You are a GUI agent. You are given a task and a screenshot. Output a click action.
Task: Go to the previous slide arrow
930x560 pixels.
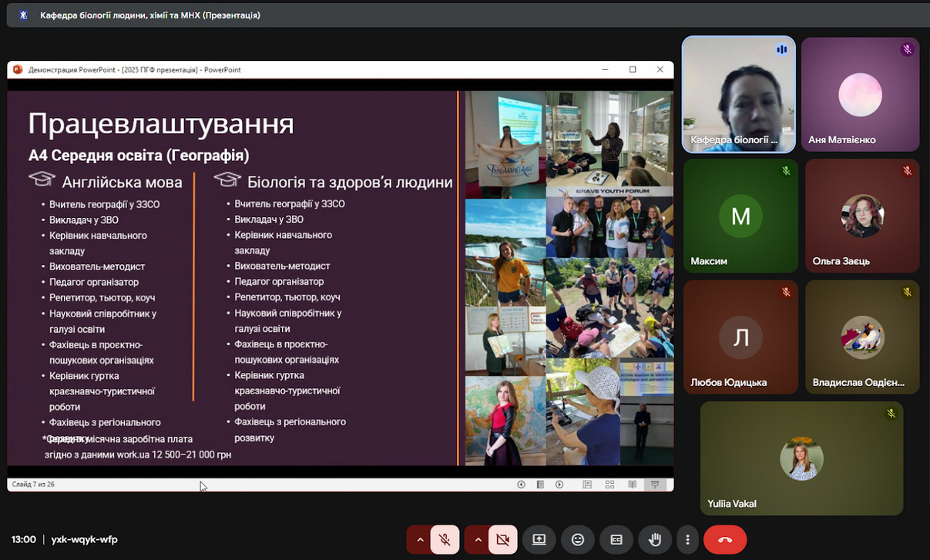(521, 485)
